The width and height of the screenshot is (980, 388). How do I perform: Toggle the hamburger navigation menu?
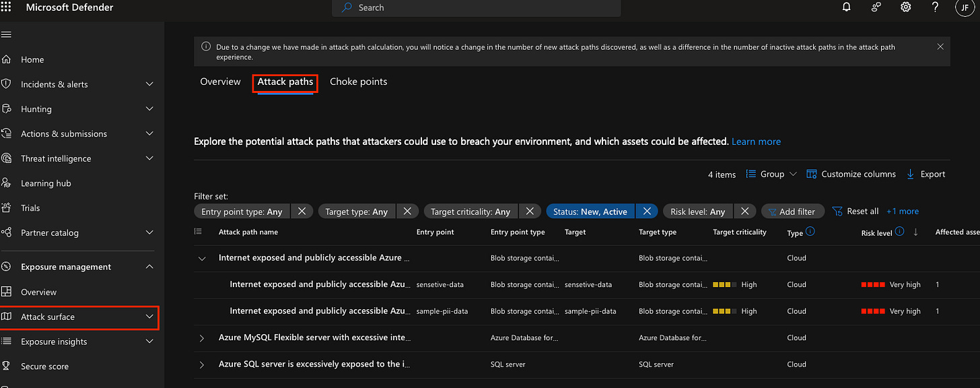coord(6,35)
